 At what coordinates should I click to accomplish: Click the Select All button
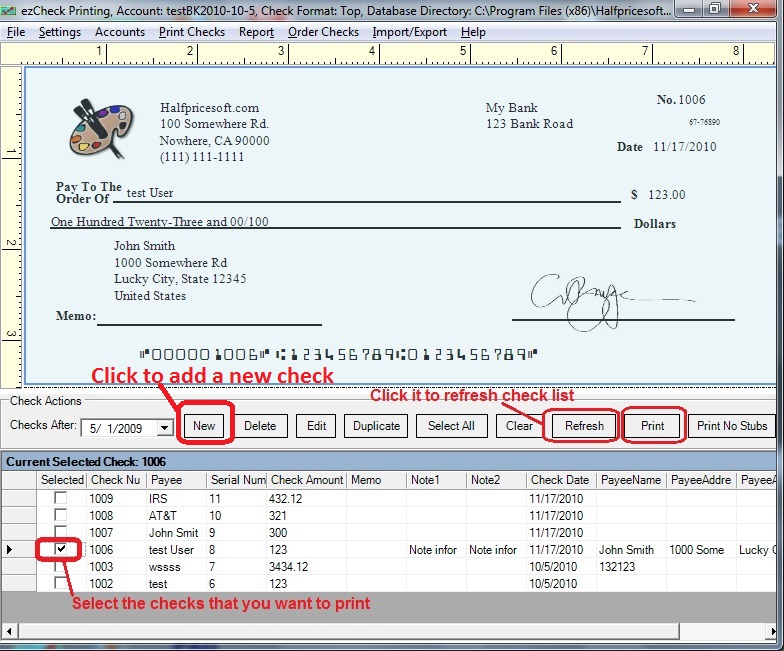click(x=451, y=425)
